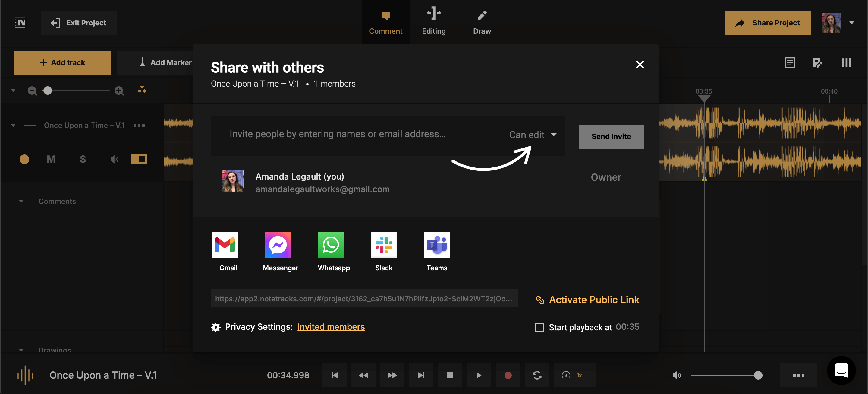This screenshot has width=868, height=394.
Task: Click the invite names or email field
Action: point(337,134)
